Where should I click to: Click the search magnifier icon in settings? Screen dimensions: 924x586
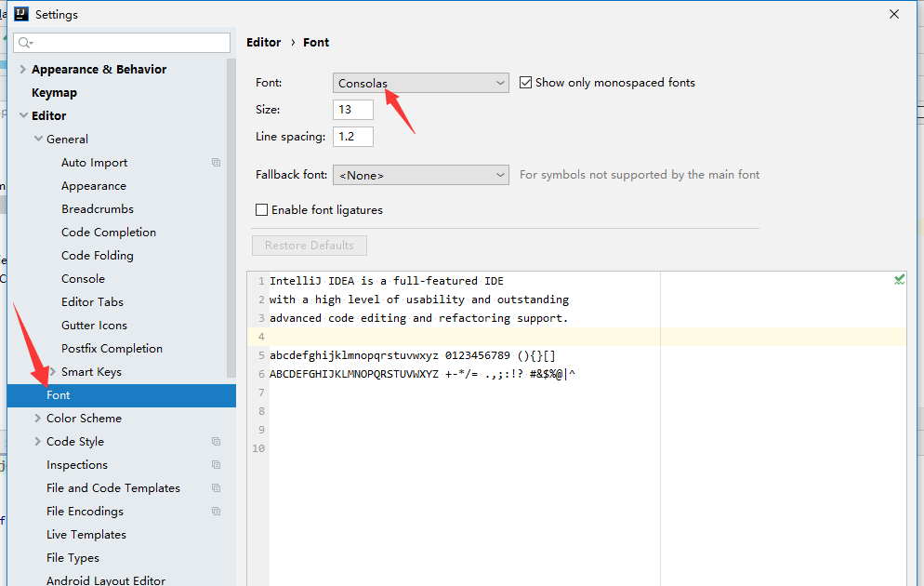coord(25,43)
